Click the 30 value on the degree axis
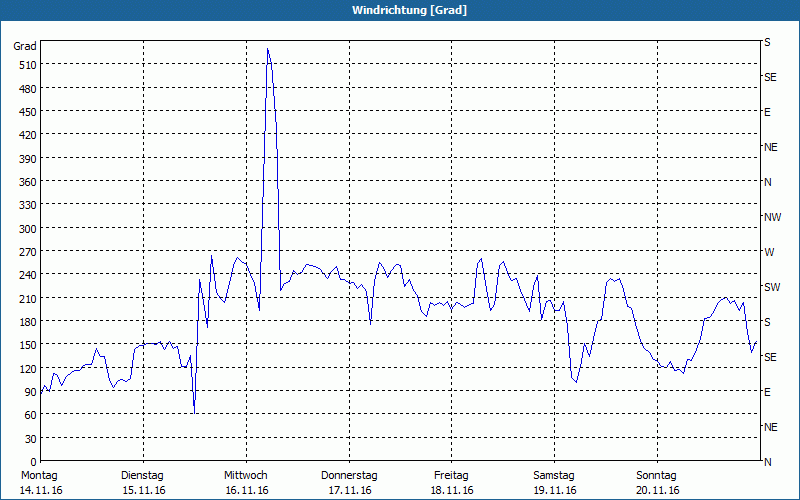Screen dimensions: 800x500 (x=31, y=439)
